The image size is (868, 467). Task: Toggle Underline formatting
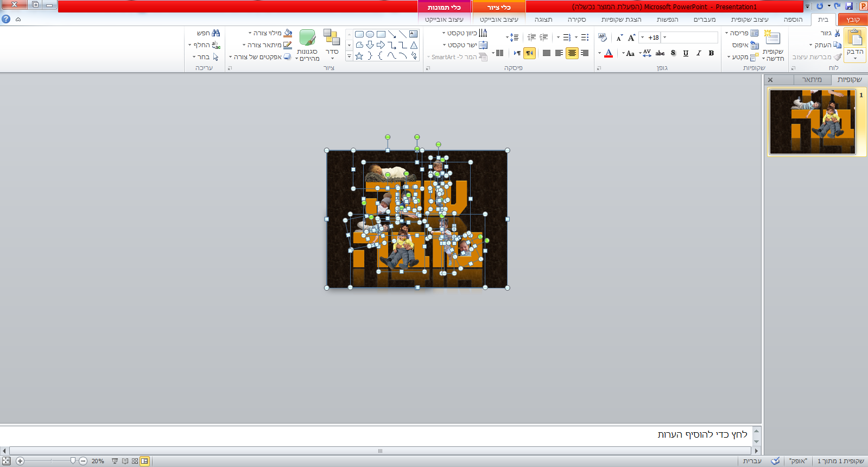(686, 53)
